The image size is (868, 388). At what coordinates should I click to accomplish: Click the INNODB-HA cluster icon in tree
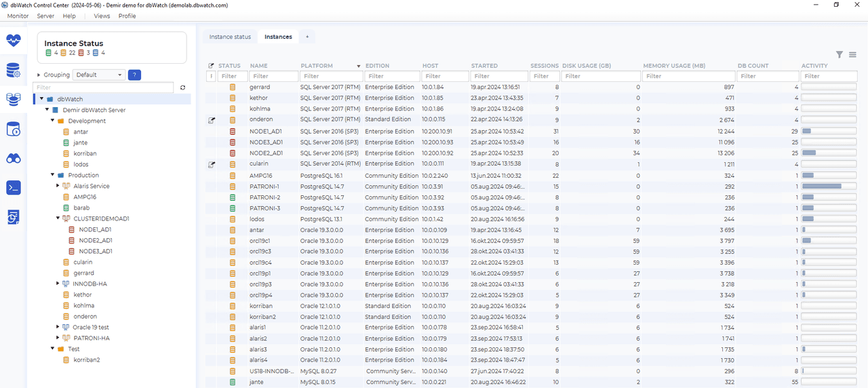click(x=66, y=284)
